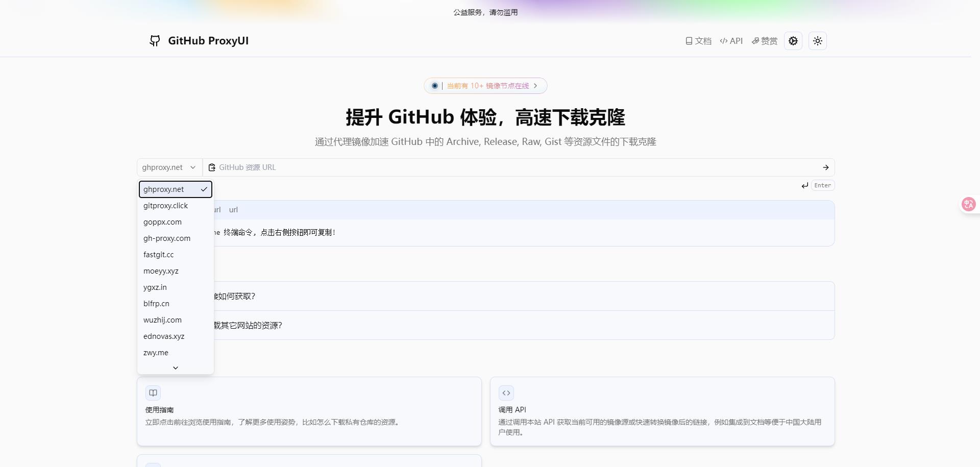
Task: Toggle the theme with the sun icon
Action: [817, 40]
